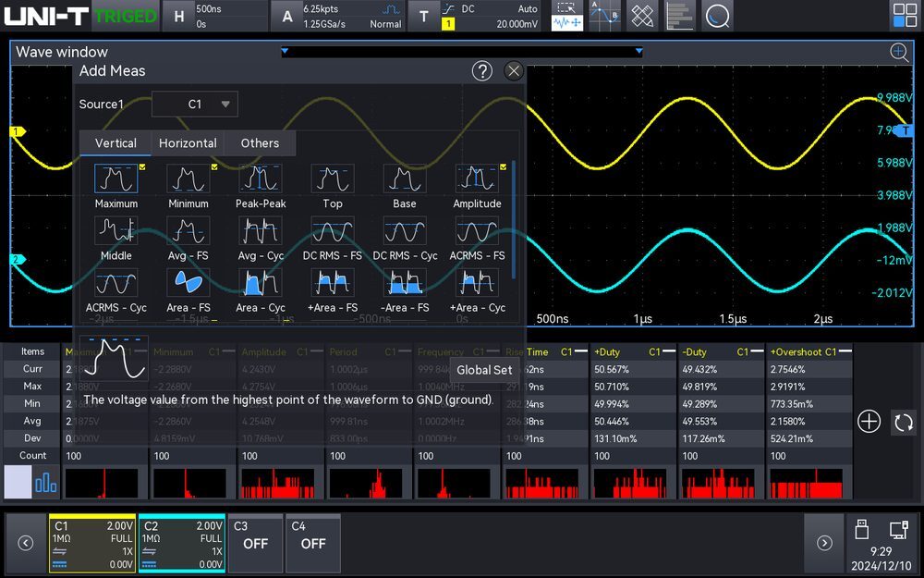Open the search magnifier in top toolbar

tap(717, 16)
